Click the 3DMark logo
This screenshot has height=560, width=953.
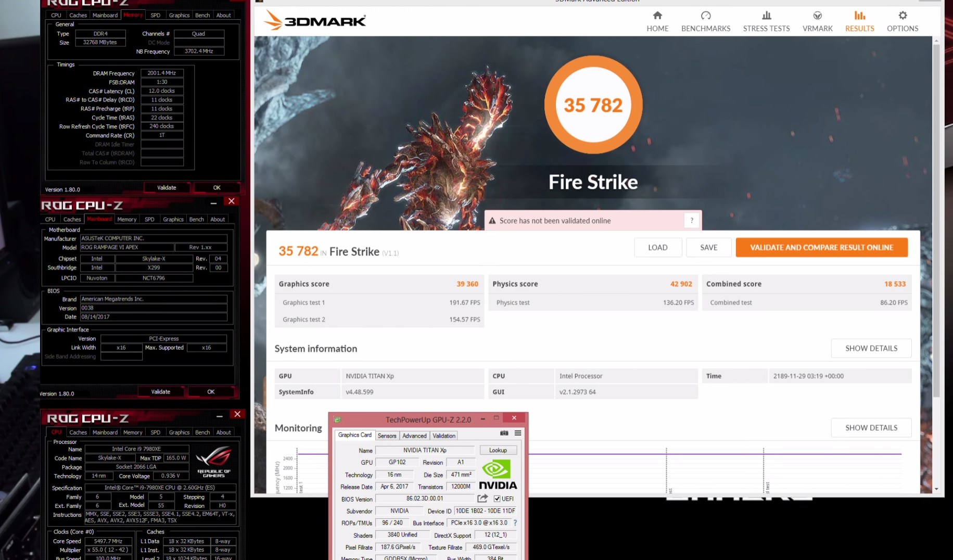point(315,21)
